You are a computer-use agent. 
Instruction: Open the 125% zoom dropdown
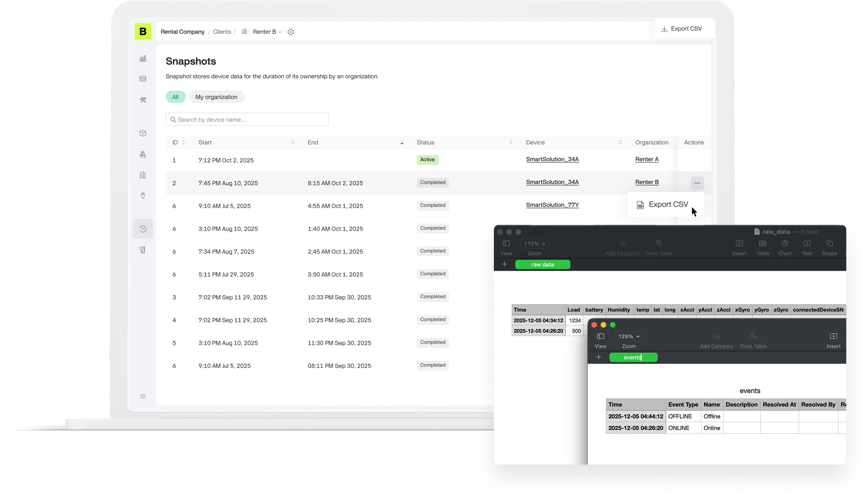(629, 337)
